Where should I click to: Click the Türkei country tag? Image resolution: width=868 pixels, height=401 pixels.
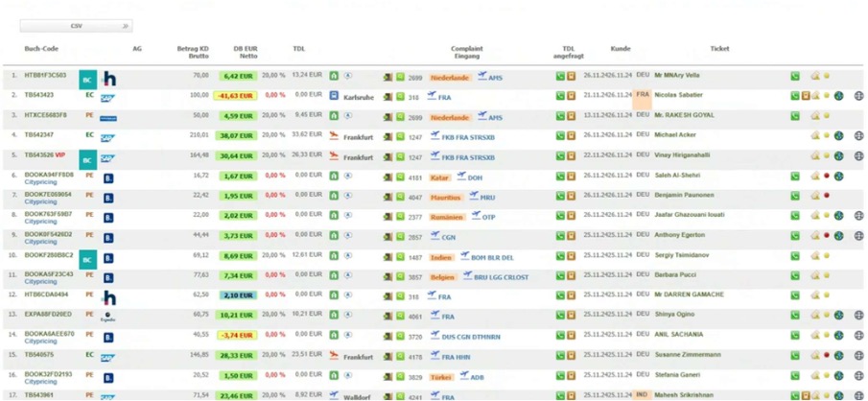[x=441, y=377]
